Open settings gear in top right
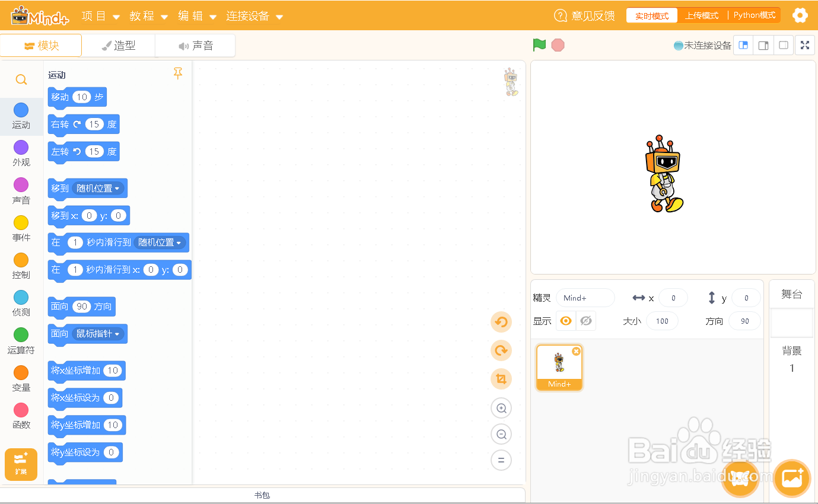The width and height of the screenshot is (818, 504). pyautogui.click(x=800, y=15)
